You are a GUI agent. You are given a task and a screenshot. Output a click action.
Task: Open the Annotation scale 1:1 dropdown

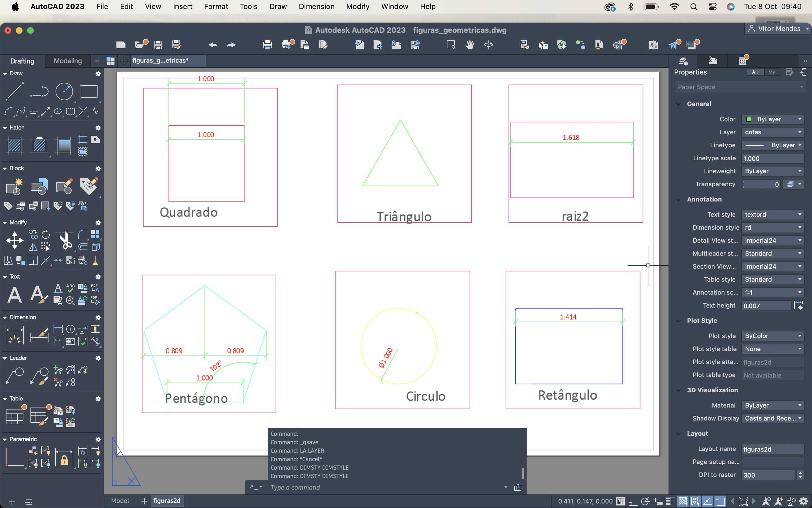(x=773, y=293)
